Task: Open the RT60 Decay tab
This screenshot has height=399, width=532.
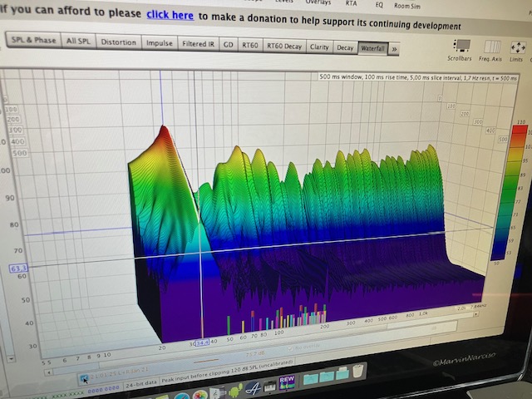Action: click(284, 47)
